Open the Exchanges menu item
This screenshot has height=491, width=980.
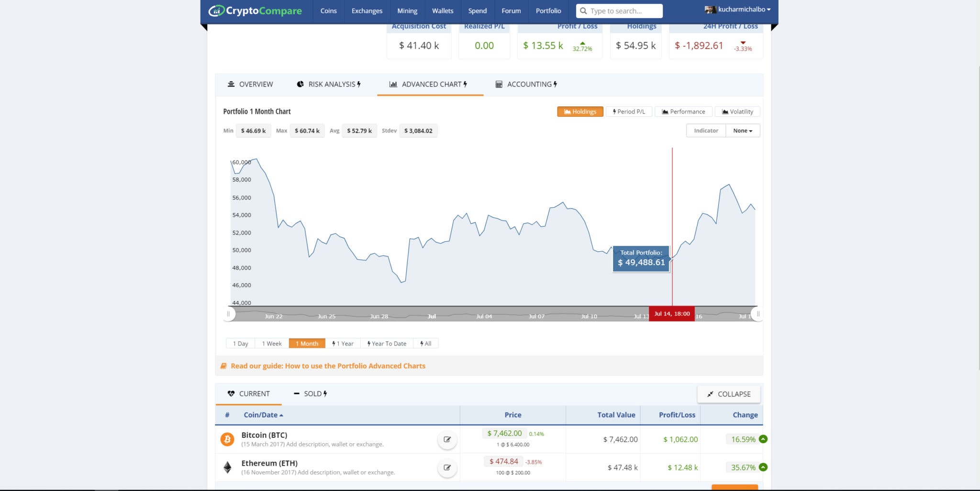(367, 11)
